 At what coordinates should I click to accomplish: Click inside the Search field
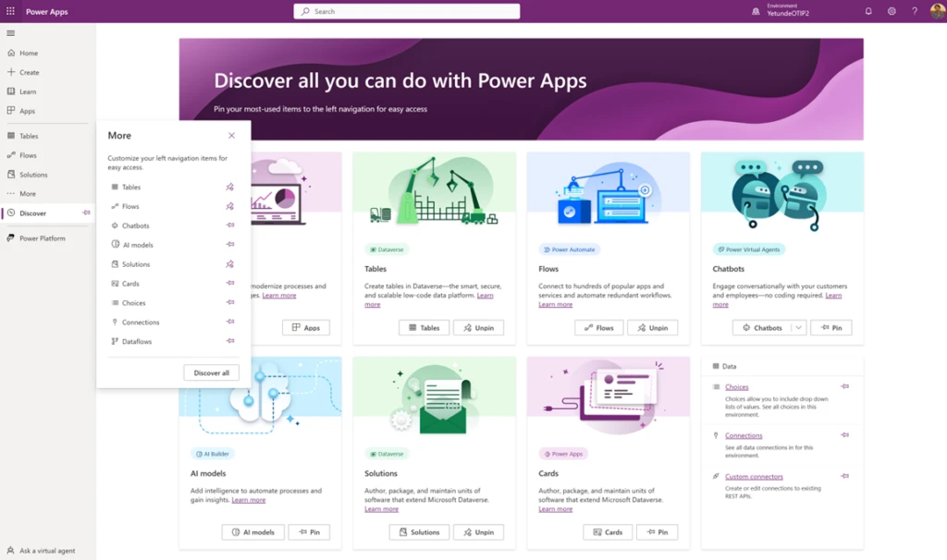[x=407, y=11]
